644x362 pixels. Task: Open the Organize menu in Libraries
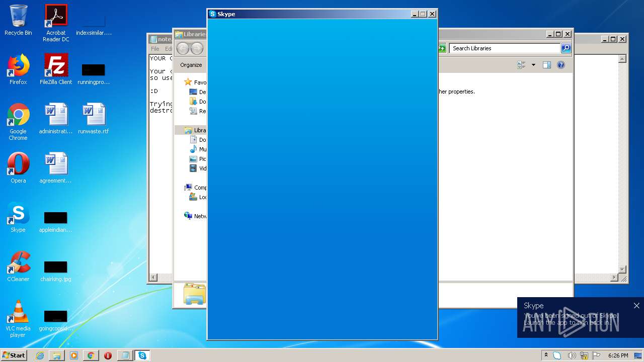(191, 65)
